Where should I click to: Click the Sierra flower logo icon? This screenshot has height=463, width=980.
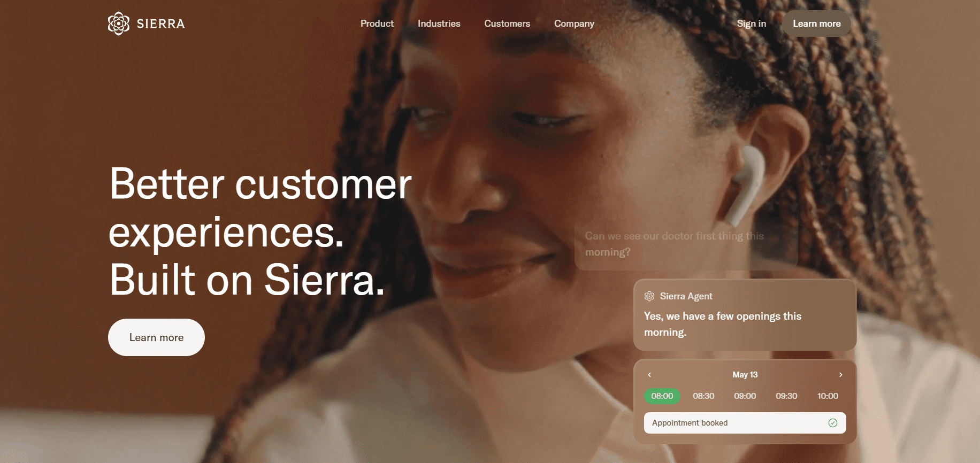(x=119, y=24)
